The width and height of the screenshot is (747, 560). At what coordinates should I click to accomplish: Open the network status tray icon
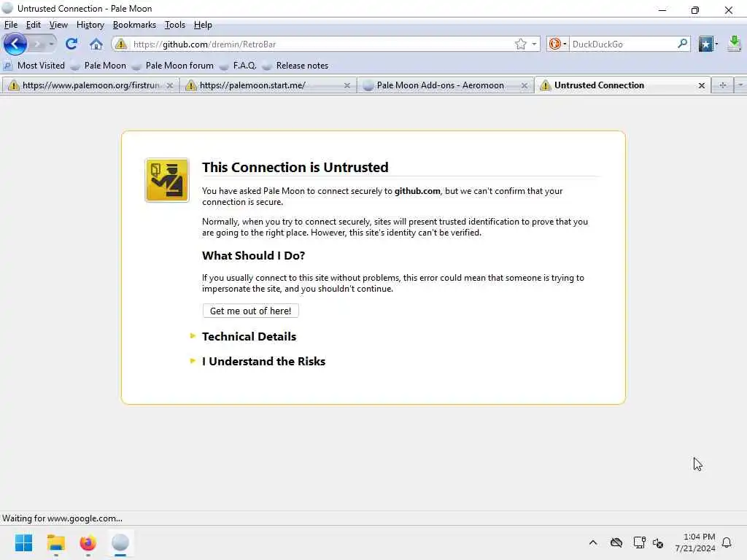[639, 542]
